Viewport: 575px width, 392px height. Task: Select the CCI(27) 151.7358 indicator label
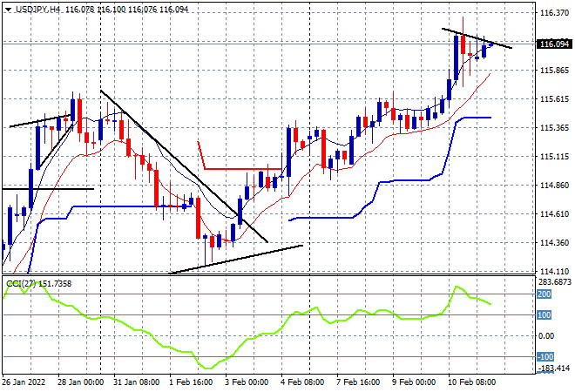point(39,284)
